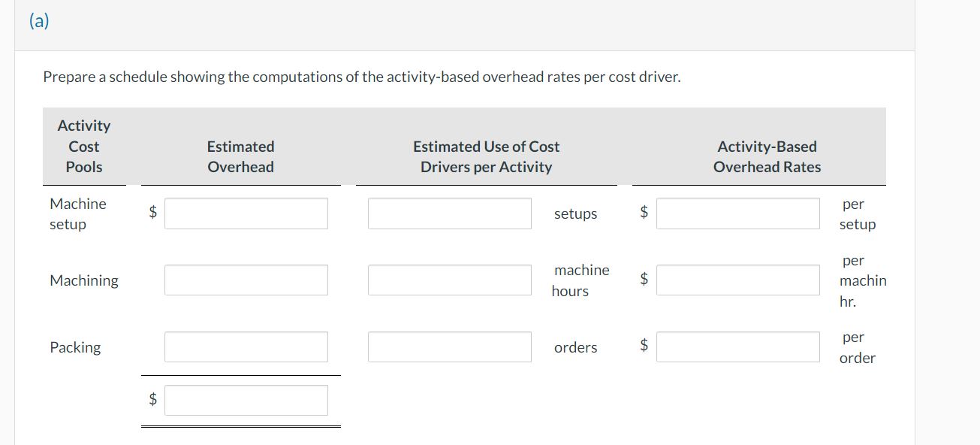
Task: Select the Activity Cost Pools column header
Action: point(83,146)
